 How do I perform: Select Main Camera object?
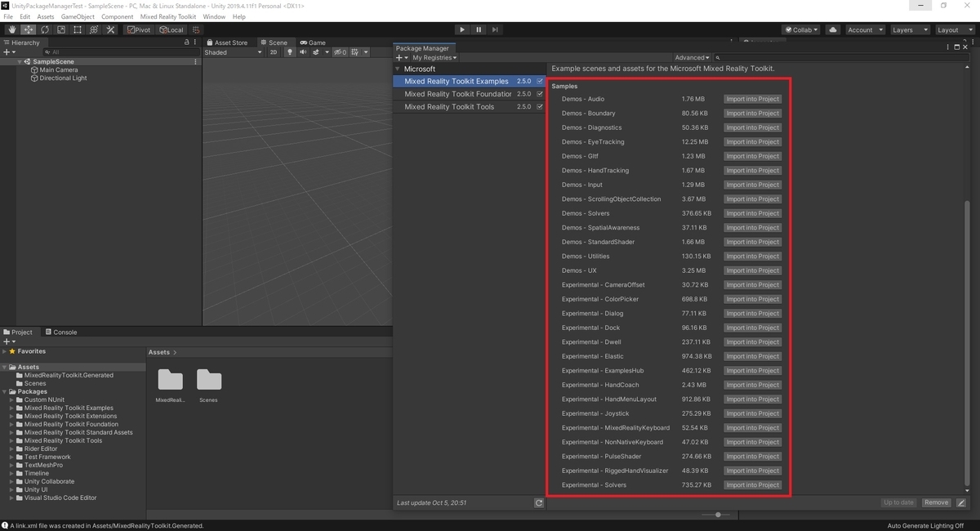58,70
